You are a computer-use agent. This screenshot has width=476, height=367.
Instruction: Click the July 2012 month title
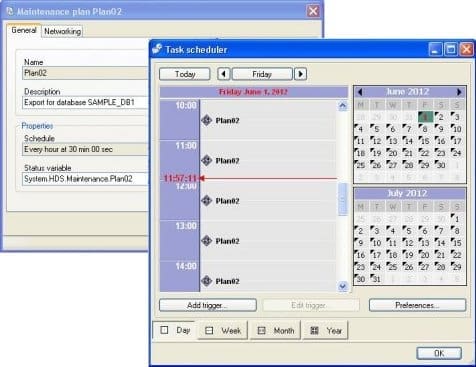pyautogui.click(x=407, y=193)
